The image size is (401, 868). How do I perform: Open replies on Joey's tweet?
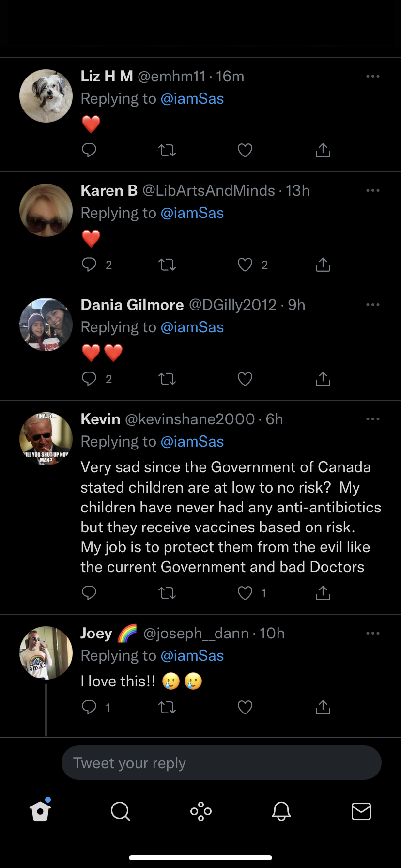point(89,707)
